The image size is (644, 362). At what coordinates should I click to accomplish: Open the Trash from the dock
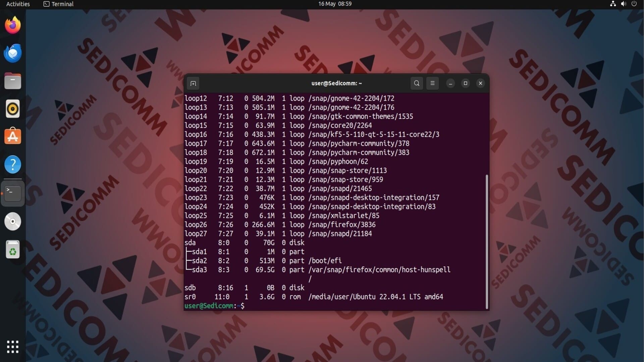tap(13, 249)
